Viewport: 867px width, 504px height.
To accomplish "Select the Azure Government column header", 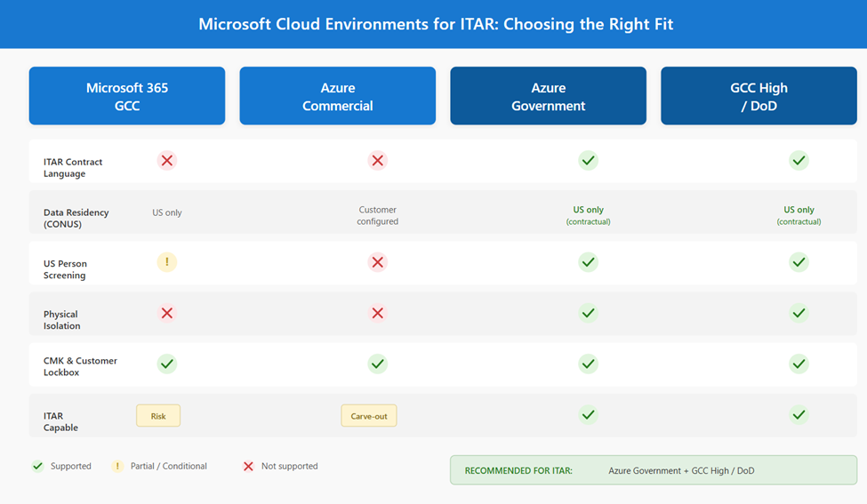I will [548, 96].
